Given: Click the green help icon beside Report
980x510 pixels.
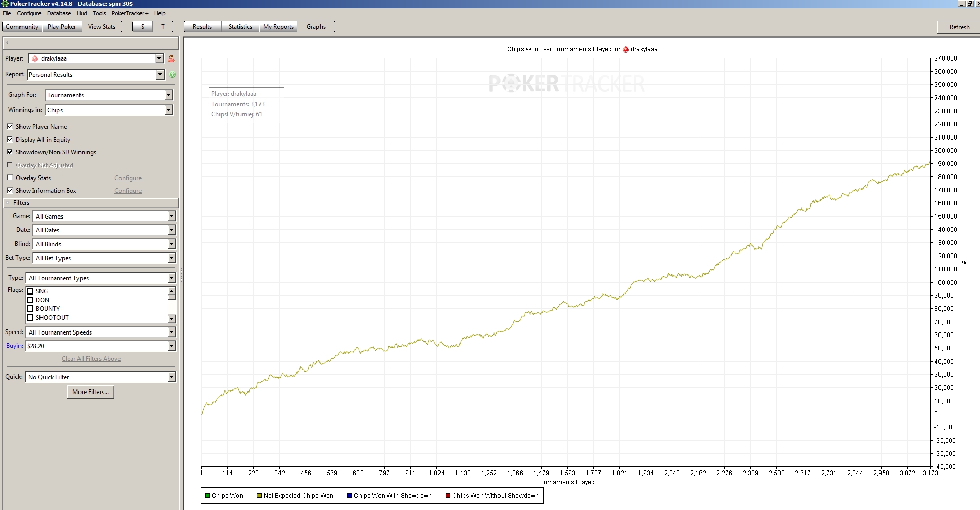Looking at the screenshot, I should tap(172, 75).
